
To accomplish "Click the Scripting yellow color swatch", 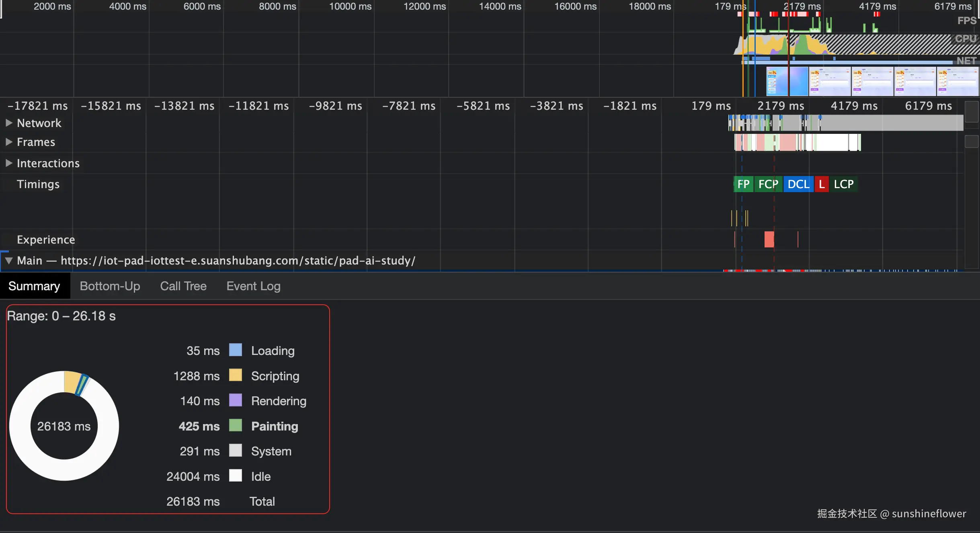I will pos(236,375).
